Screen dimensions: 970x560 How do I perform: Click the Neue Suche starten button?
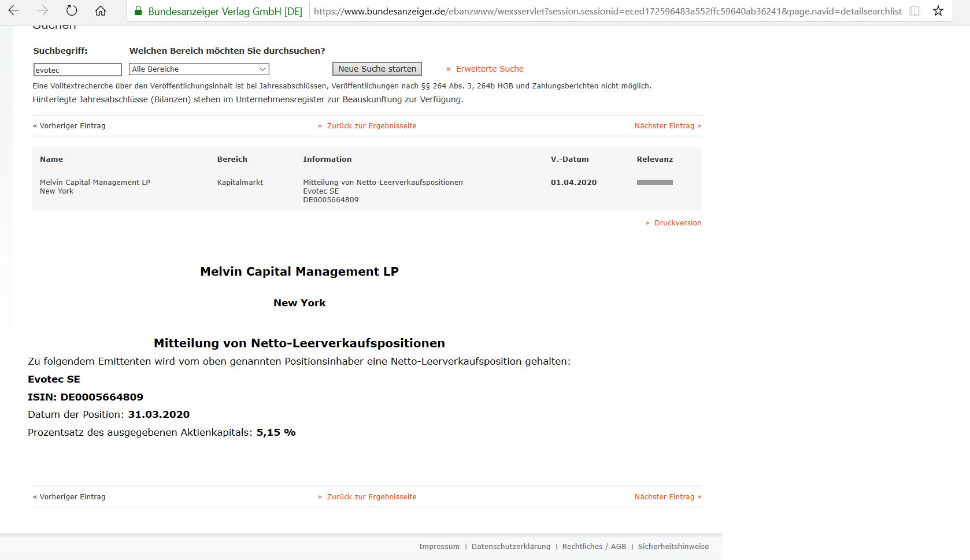(x=377, y=69)
